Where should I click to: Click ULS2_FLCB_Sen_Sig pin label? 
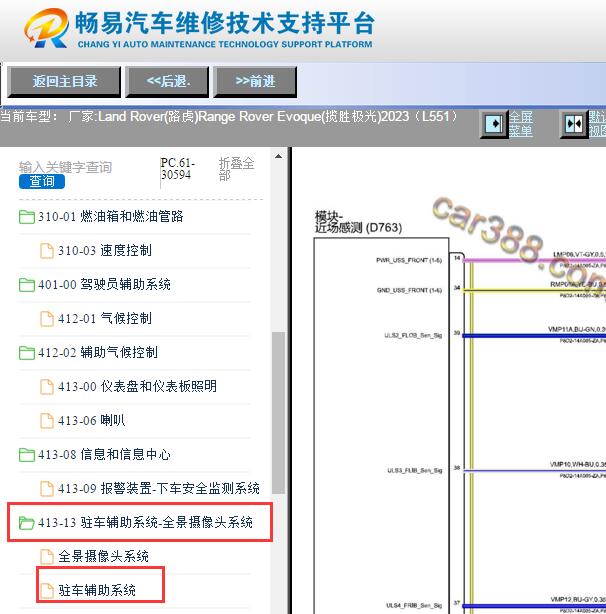coord(413,336)
